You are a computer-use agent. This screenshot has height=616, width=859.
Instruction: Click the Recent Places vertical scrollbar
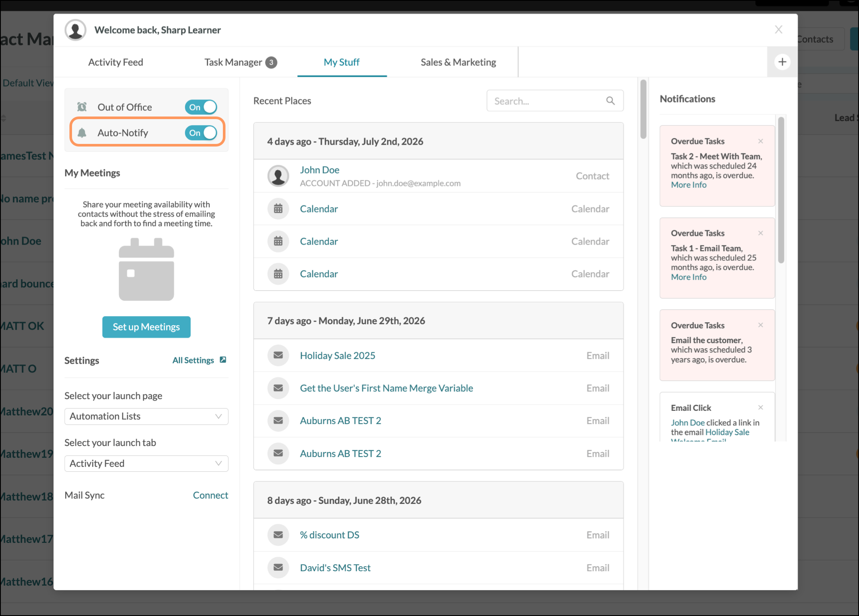643,109
